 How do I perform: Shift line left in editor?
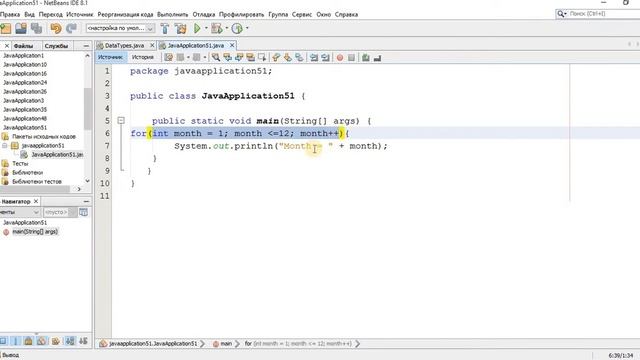pyautogui.click(x=314, y=58)
